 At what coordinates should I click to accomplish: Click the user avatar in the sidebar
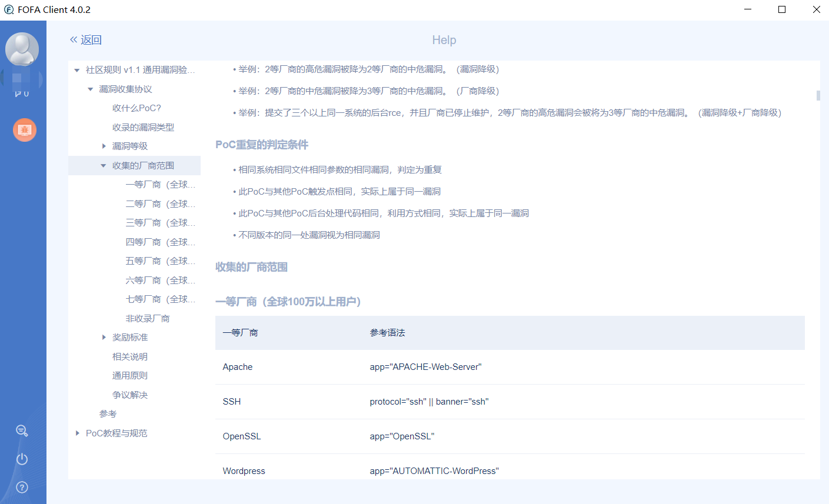[22, 49]
